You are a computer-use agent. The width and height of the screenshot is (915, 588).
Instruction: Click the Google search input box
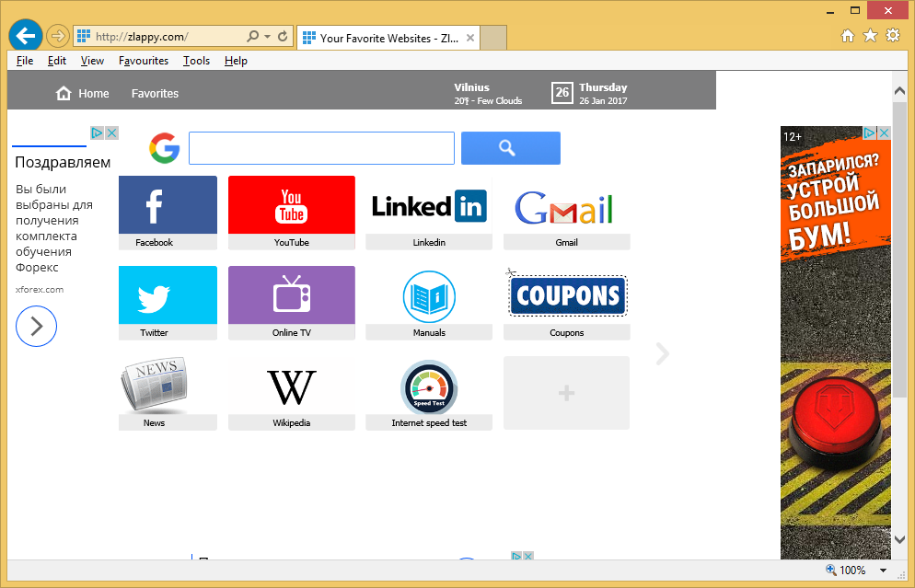tap(321, 148)
